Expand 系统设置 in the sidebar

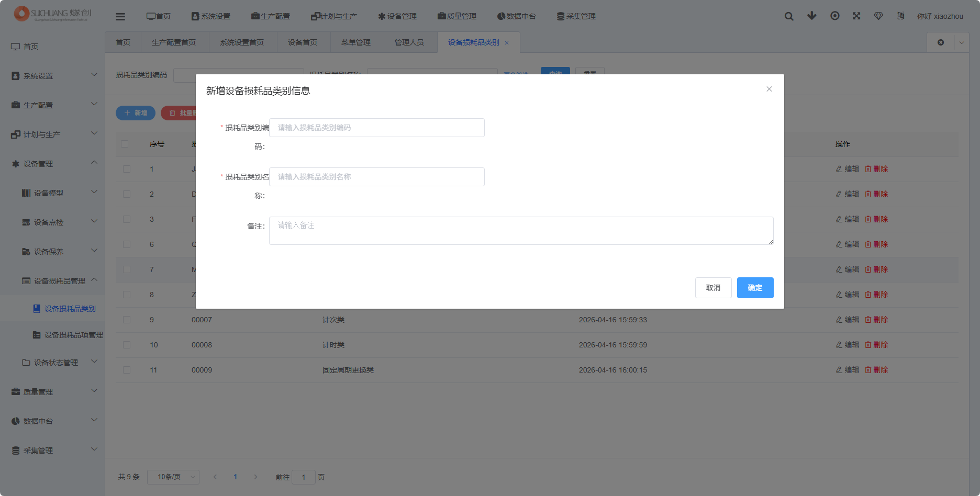(x=52, y=76)
